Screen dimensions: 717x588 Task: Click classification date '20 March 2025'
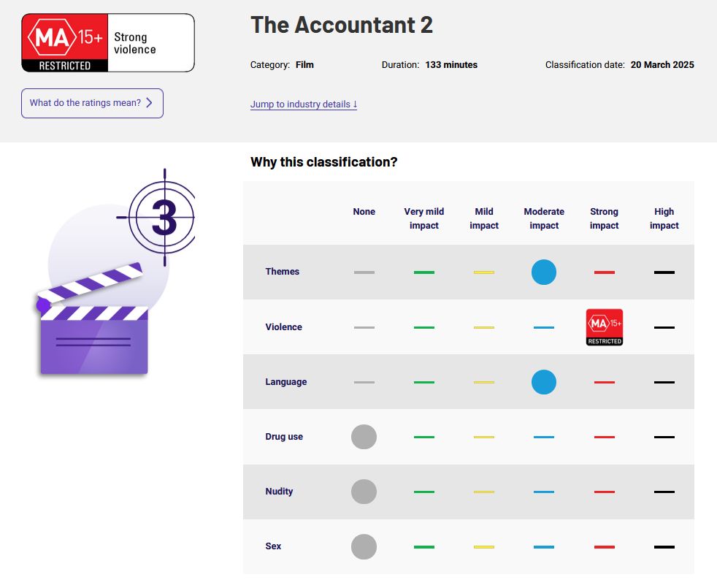click(x=662, y=65)
